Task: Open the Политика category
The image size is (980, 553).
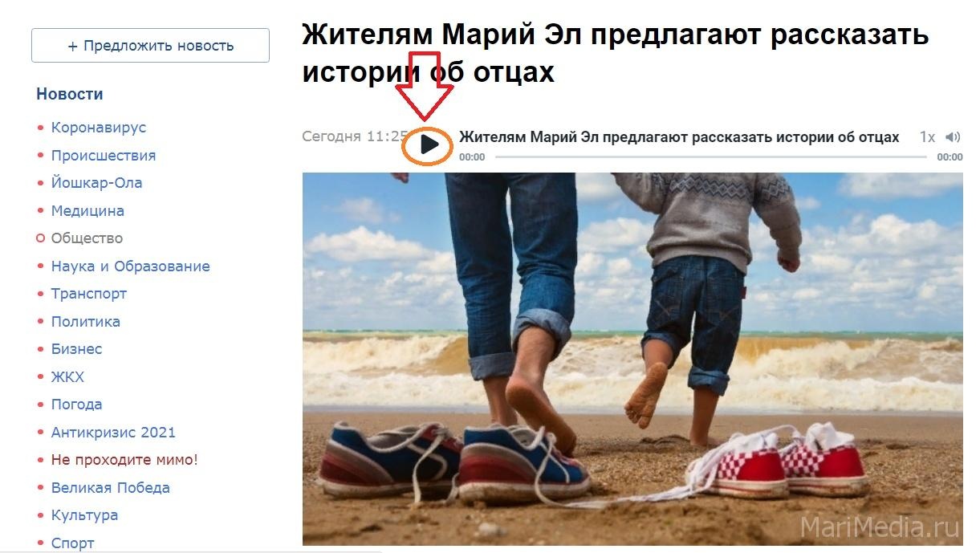Action: point(86,322)
